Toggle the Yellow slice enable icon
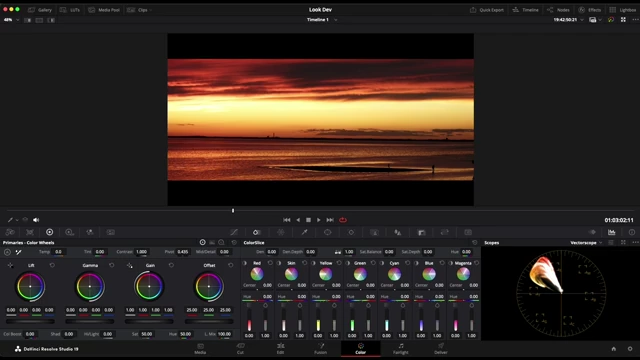Image resolution: width=640 pixels, height=360 pixels. 313,263
